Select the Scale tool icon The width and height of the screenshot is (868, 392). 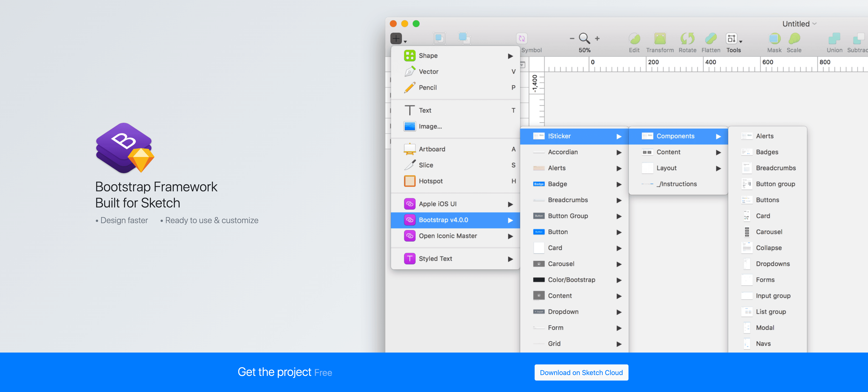[x=794, y=39]
